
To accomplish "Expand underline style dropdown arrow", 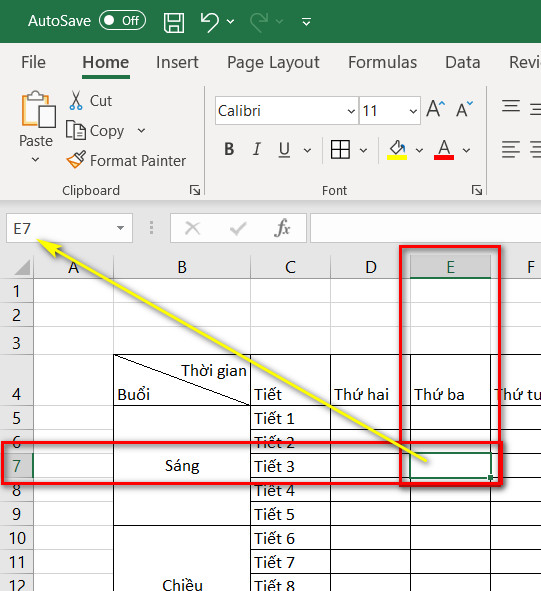I will (308, 150).
